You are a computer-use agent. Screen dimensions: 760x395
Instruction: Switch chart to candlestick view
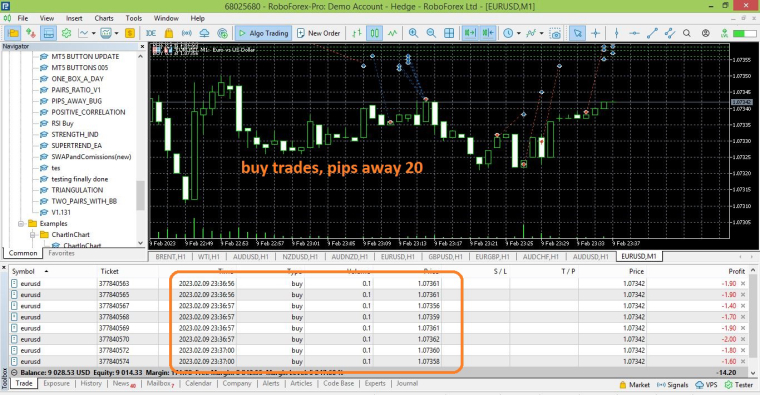pos(375,33)
